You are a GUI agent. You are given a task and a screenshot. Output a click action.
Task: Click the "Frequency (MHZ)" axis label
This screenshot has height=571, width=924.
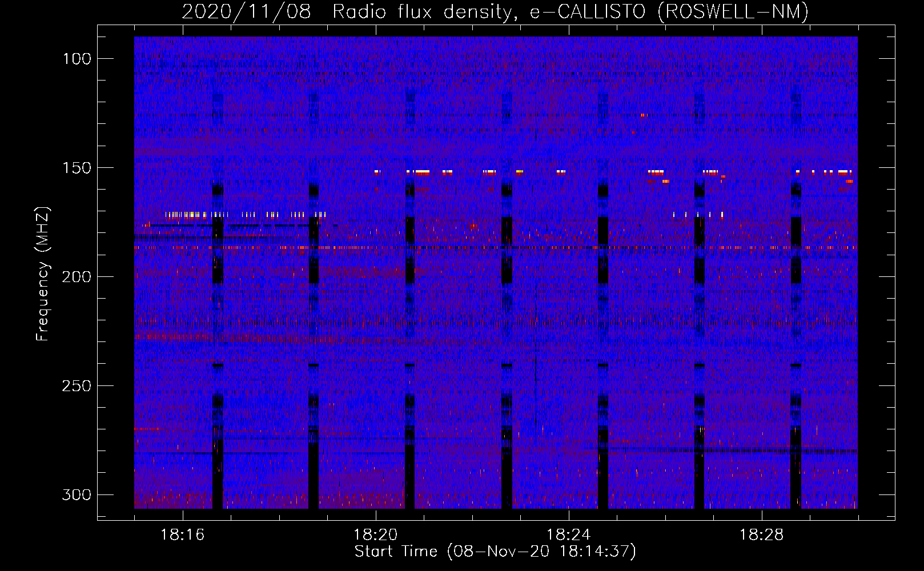coord(43,274)
